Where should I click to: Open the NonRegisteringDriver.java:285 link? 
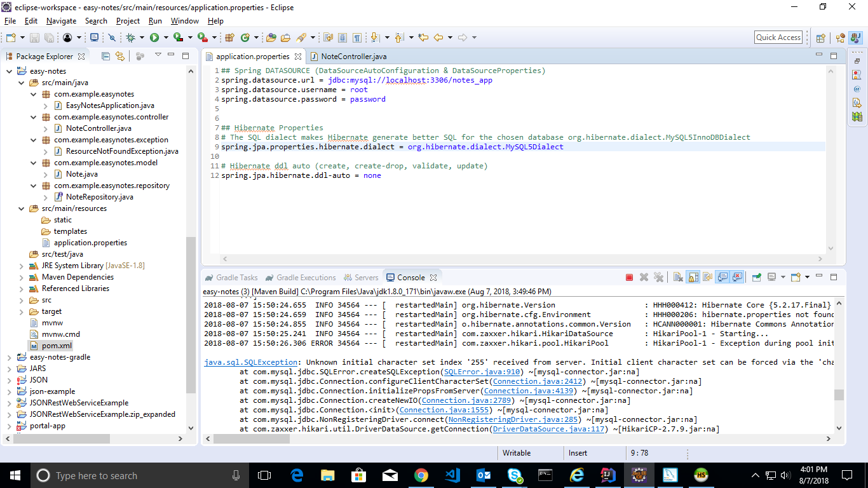pyautogui.click(x=513, y=419)
